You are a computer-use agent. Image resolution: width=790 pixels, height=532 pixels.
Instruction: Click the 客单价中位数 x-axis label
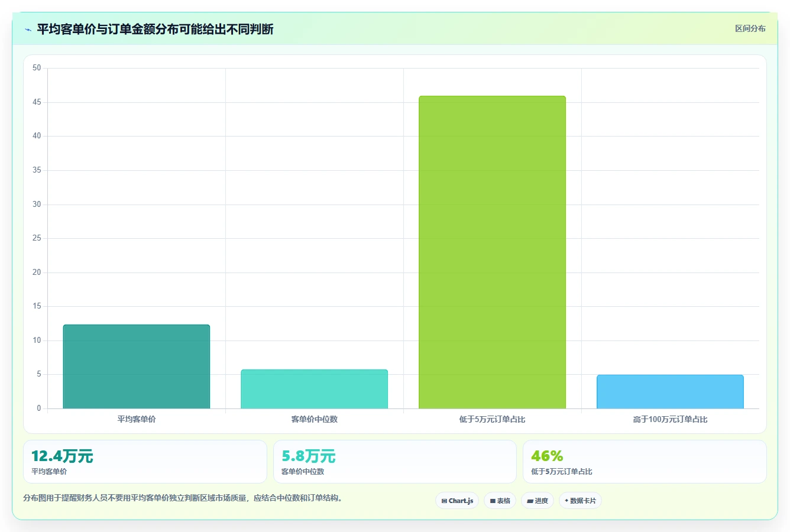[315, 419]
